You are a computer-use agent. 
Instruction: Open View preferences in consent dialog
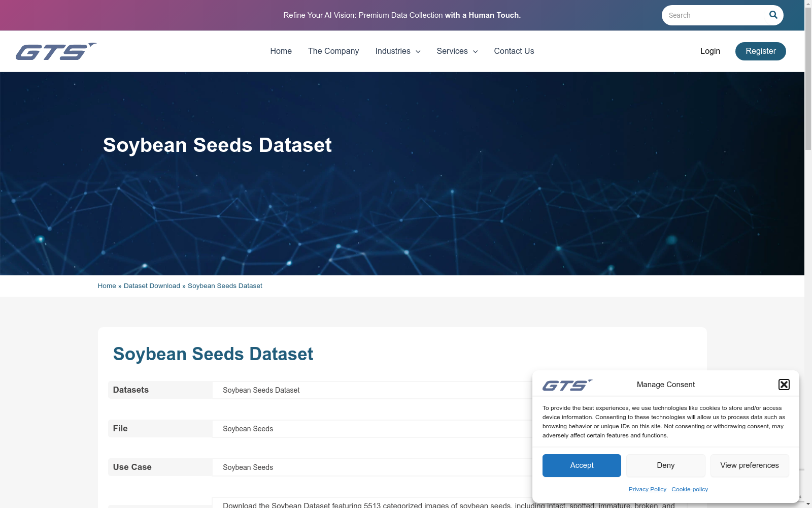coord(749,465)
